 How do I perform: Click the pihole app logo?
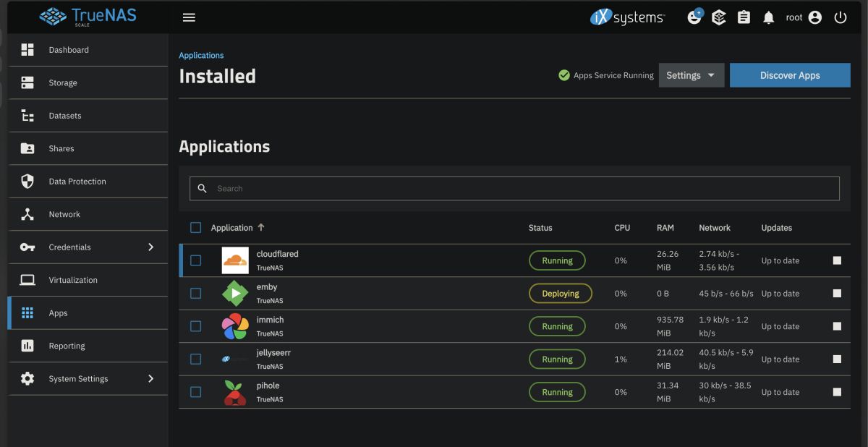click(x=235, y=392)
